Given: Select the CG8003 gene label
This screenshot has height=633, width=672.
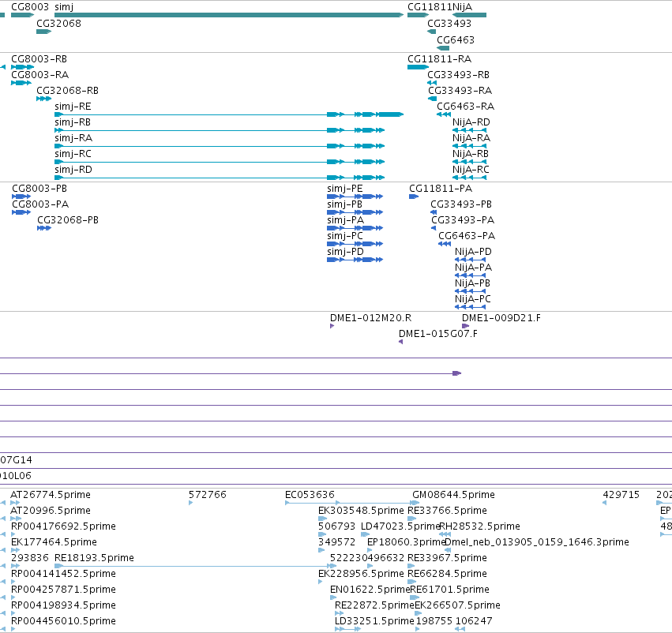Looking at the screenshot, I should coord(30,7).
